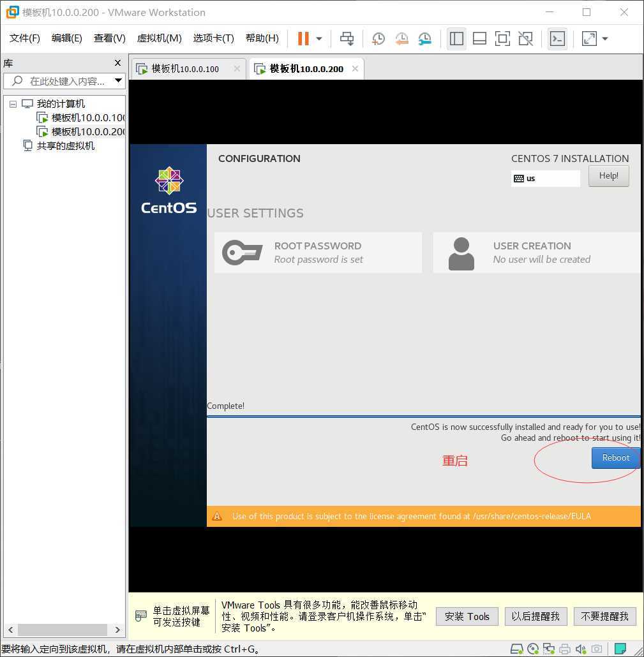This screenshot has width=644, height=657.
Task: Toggle the library sidebar view icon
Action: click(456, 38)
